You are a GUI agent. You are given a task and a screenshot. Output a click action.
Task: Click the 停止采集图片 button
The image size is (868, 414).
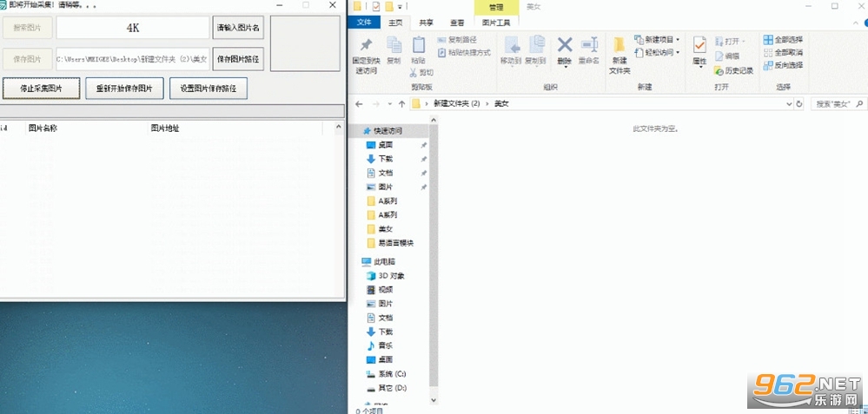(x=42, y=89)
